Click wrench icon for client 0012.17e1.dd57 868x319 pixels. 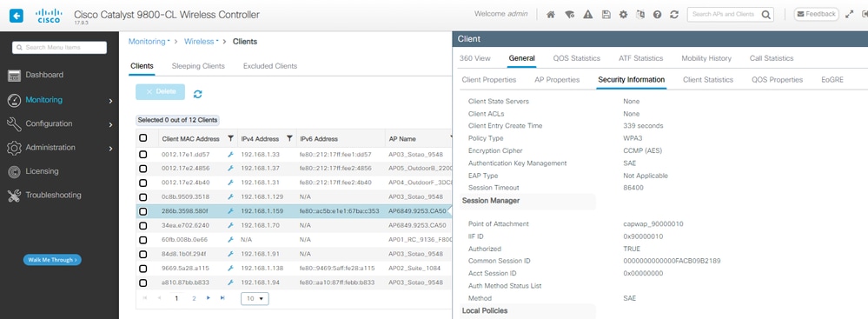pos(230,155)
